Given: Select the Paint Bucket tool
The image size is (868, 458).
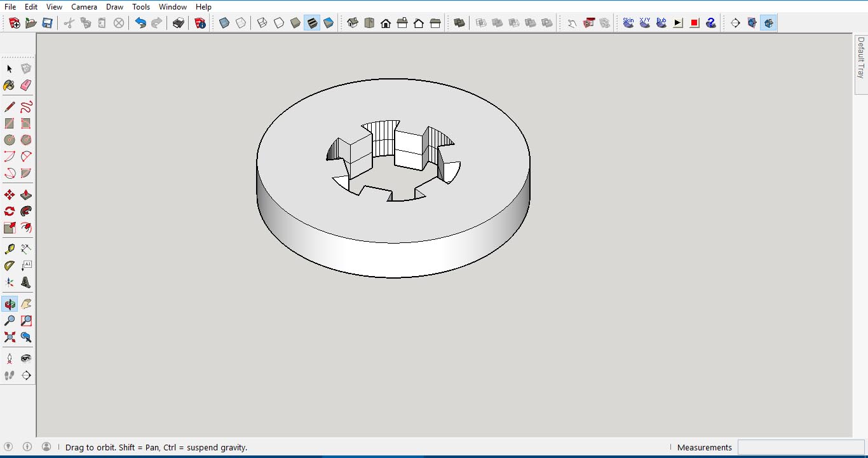Looking at the screenshot, I should point(9,85).
